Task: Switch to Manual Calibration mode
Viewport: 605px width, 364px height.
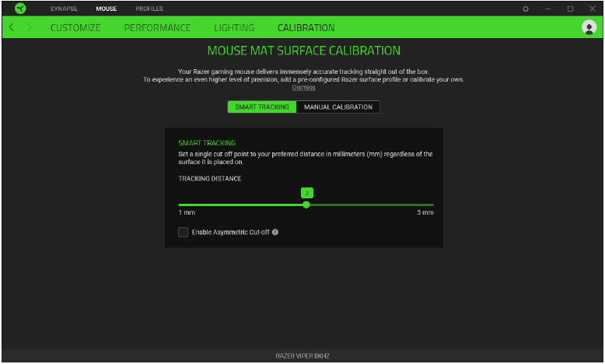Action: tap(338, 107)
